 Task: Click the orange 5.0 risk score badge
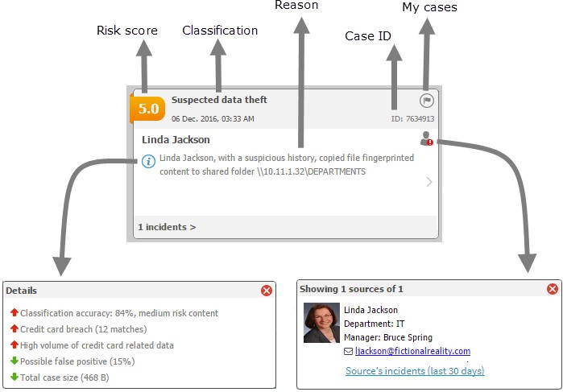148,109
